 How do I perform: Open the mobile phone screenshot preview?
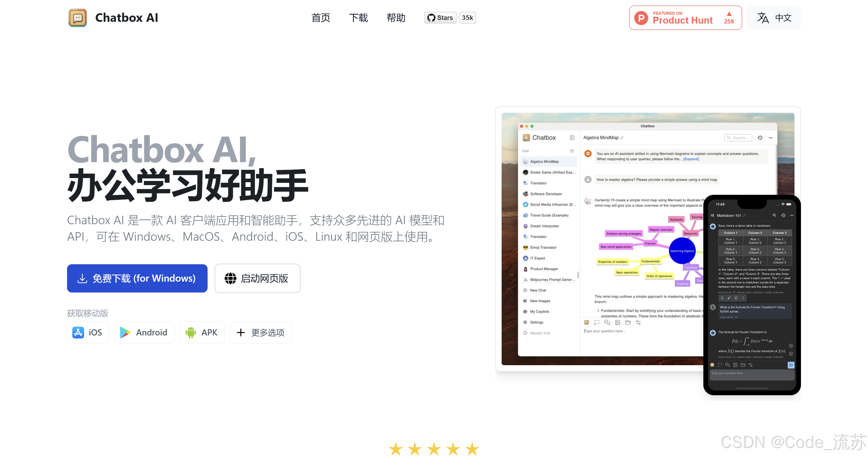[x=752, y=295]
